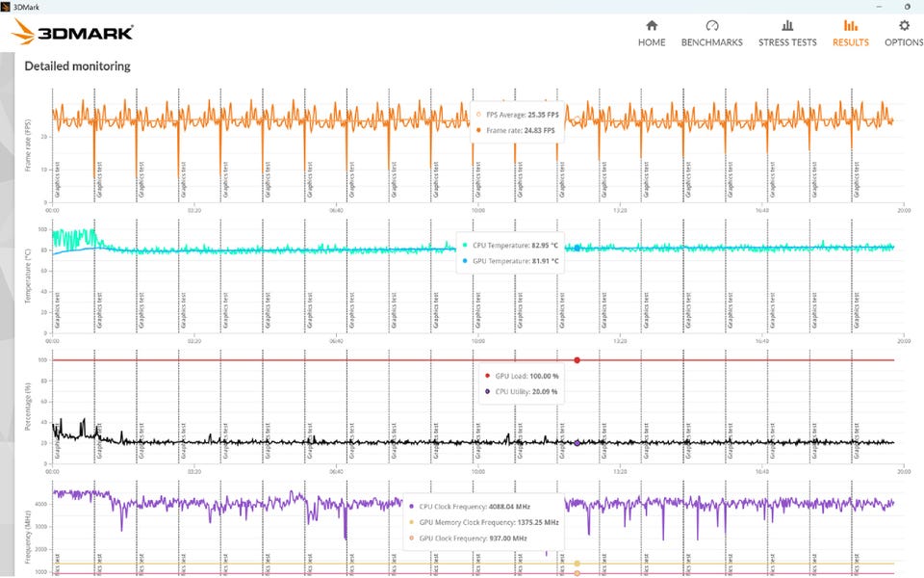Switch to the BENCHMARKS tab label
Screen dimensions: 924x578
[712, 42]
